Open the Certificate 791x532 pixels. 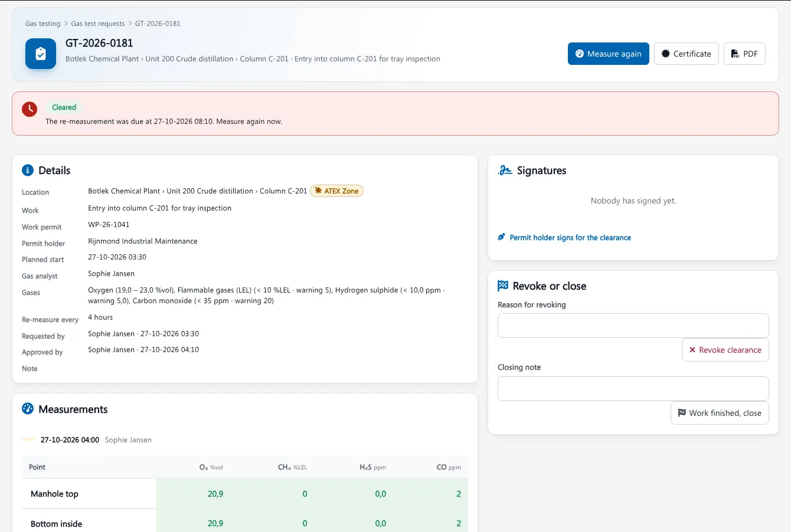(687, 54)
